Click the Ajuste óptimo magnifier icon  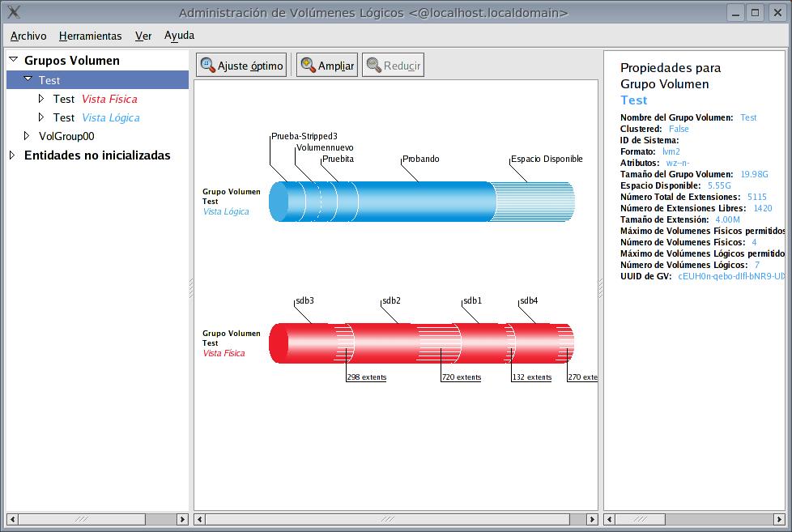(x=207, y=65)
